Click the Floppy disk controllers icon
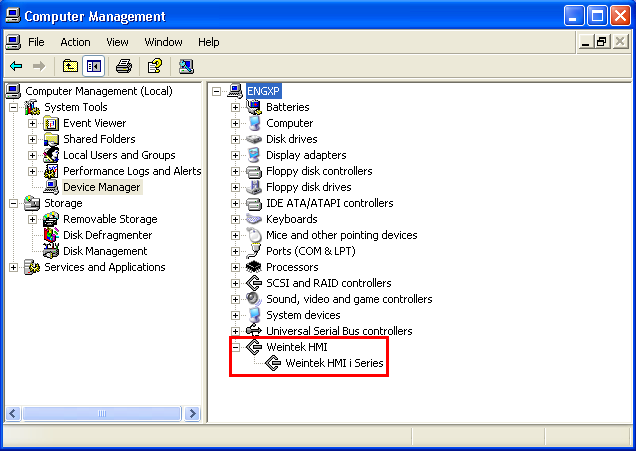The width and height of the screenshot is (636, 451). pos(254,171)
